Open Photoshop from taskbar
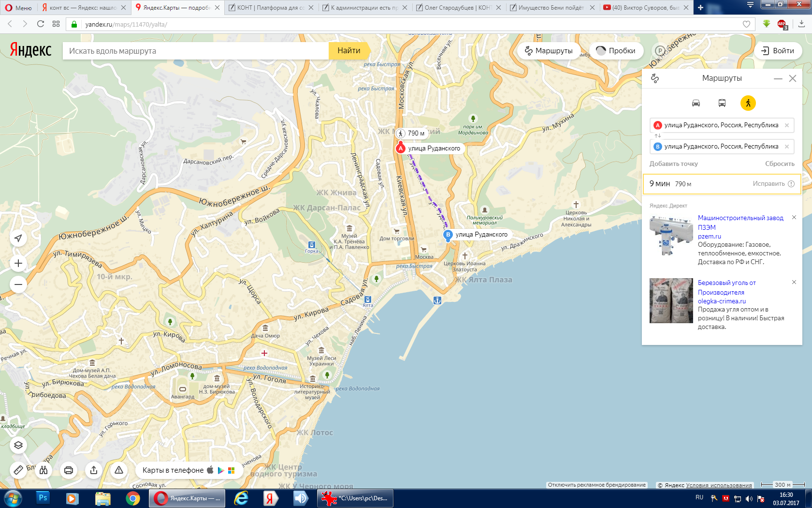 click(x=43, y=498)
